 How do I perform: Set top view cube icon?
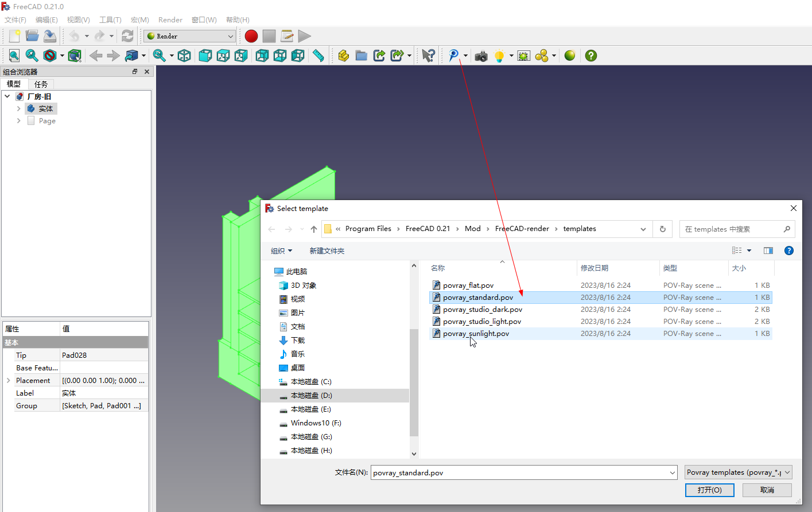(x=223, y=56)
